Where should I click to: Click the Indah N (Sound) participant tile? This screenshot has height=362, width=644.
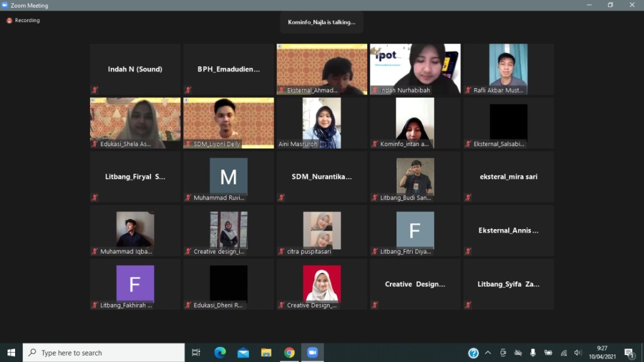click(135, 69)
